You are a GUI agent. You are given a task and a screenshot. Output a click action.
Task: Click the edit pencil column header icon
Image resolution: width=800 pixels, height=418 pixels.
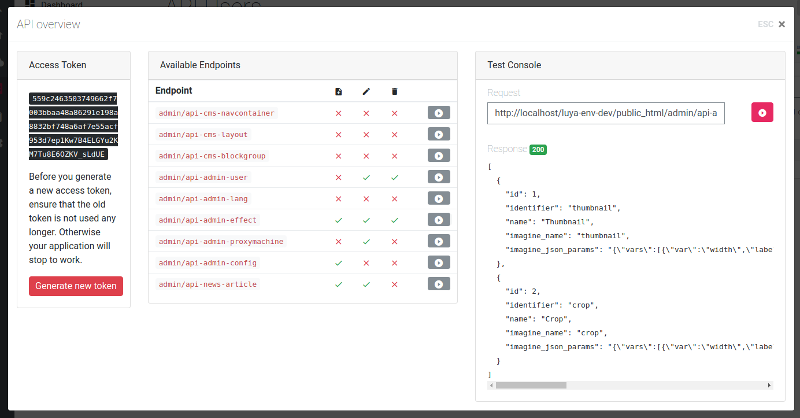366,91
